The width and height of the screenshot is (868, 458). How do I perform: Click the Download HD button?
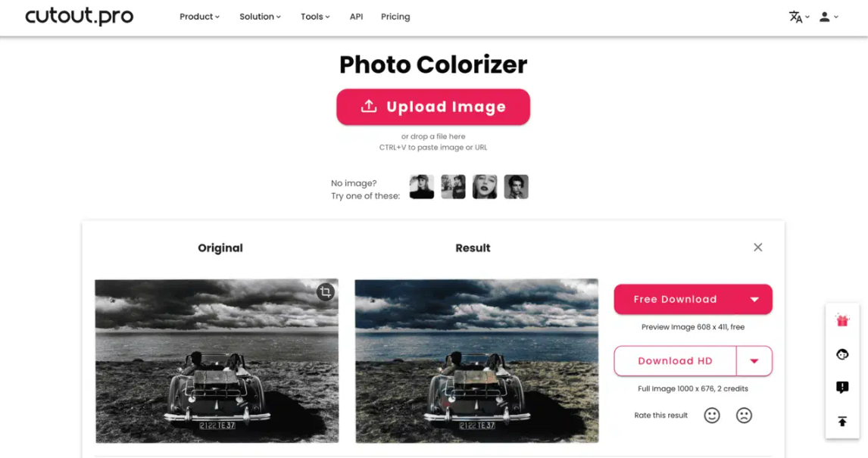click(675, 361)
